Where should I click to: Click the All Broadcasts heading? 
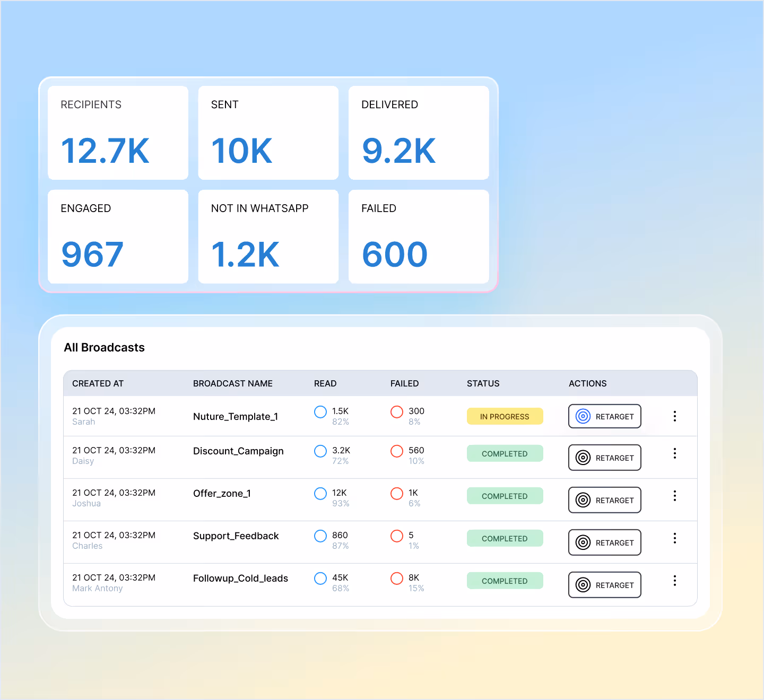pos(105,347)
